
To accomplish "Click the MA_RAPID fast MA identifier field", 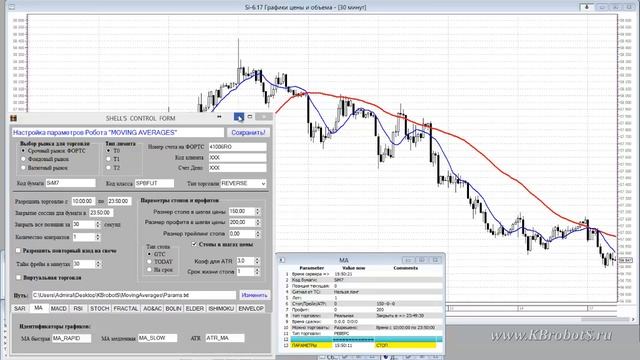I will pyautogui.click(x=71, y=338).
